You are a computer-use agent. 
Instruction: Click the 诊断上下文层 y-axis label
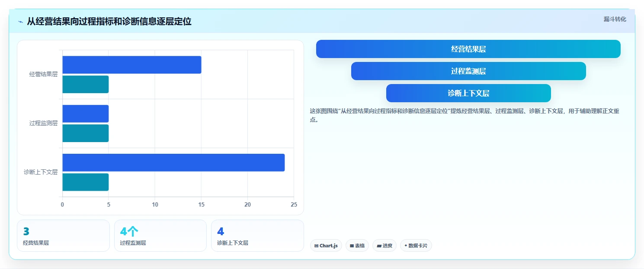(x=41, y=172)
